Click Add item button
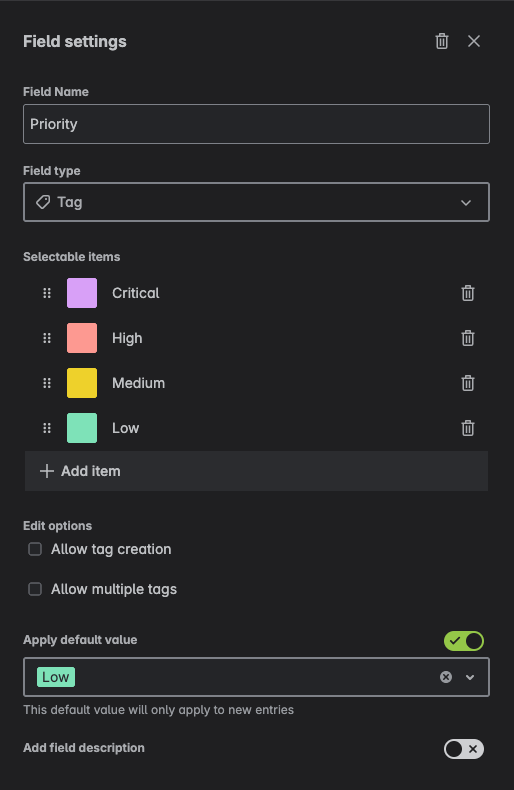The height and width of the screenshot is (790, 514). (x=256, y=471)
